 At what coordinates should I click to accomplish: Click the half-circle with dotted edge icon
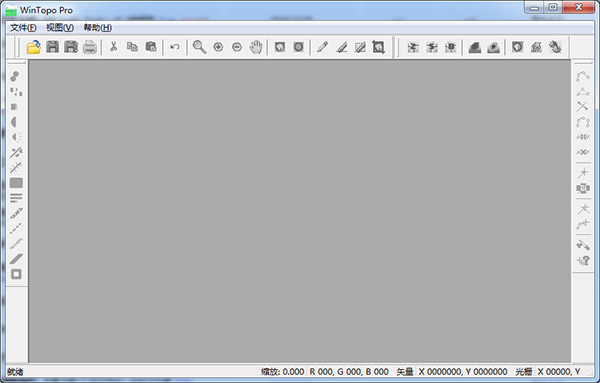tap(16, 137)
